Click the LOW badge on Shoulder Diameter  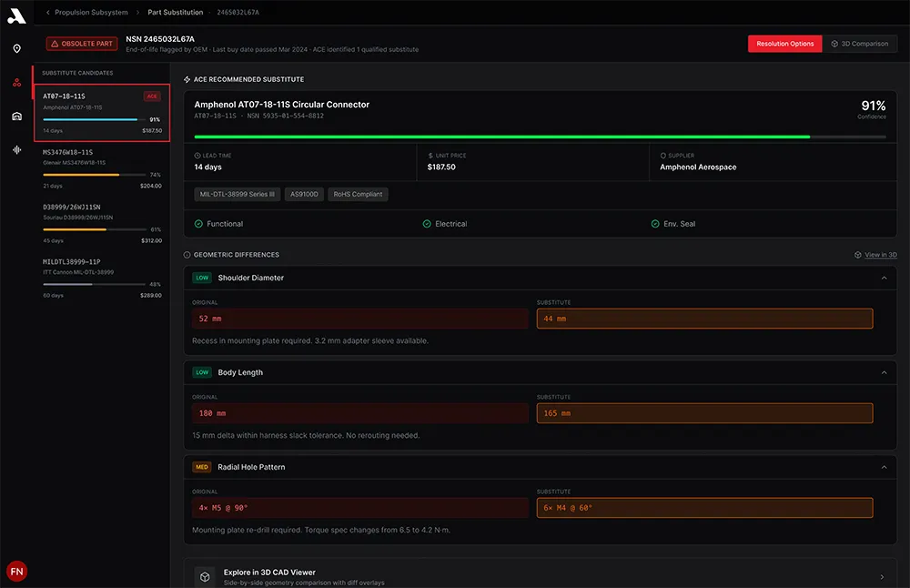point(202,278)
